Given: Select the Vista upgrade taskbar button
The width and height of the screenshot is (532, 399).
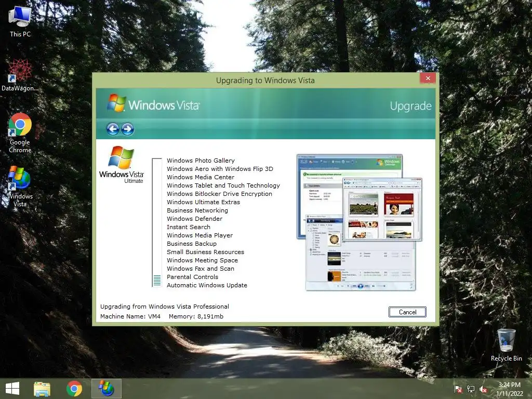Looking at the screenshot, I should pos(106,389).
